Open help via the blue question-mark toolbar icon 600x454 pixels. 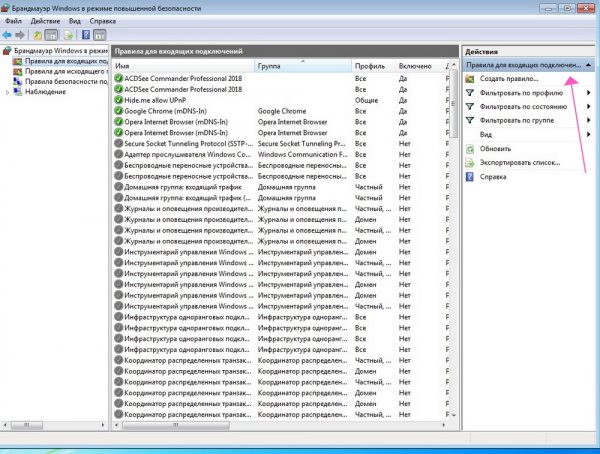click(x=86, y=35)
